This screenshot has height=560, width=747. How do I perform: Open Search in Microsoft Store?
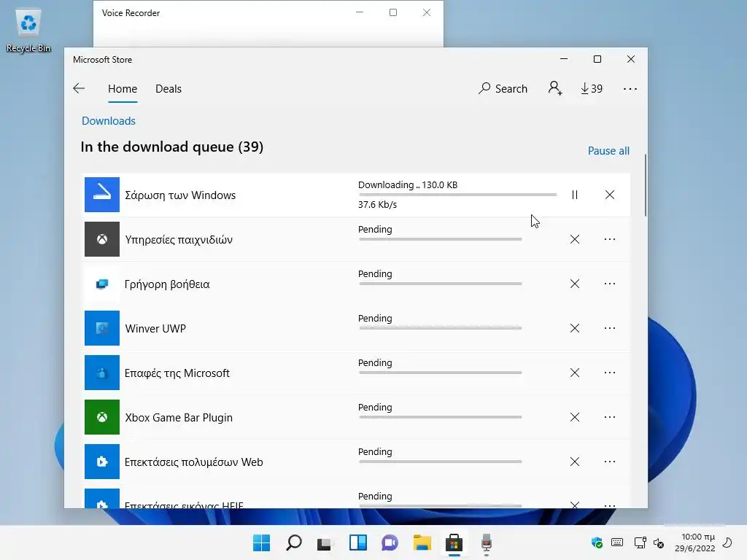503,88
